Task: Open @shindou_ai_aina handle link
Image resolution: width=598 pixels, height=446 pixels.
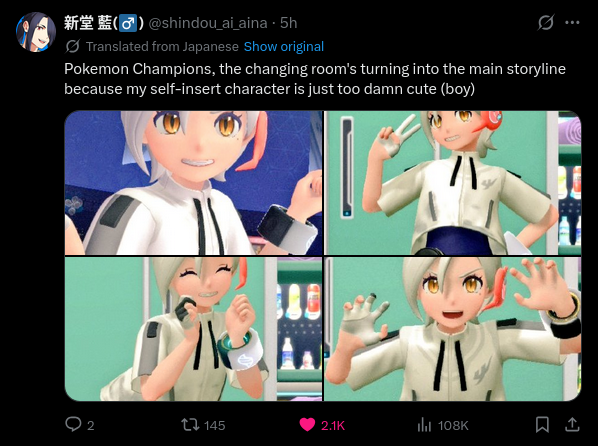Action: tap(208, 23)
